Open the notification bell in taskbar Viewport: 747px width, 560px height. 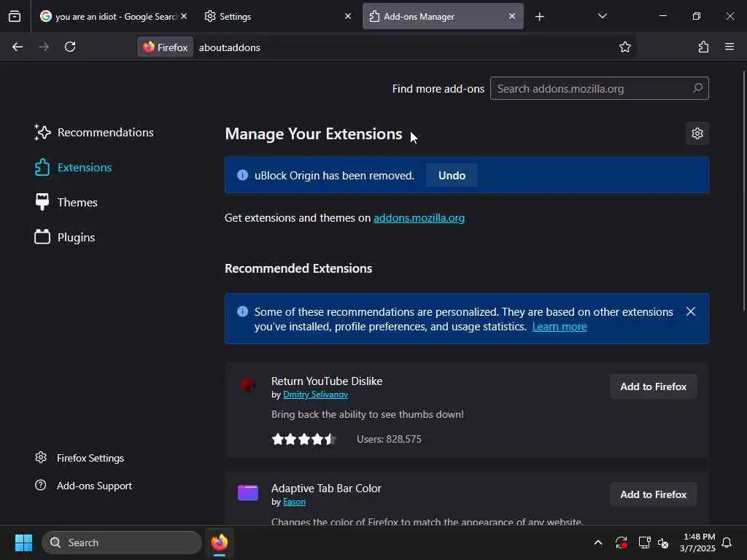point(727,542)
